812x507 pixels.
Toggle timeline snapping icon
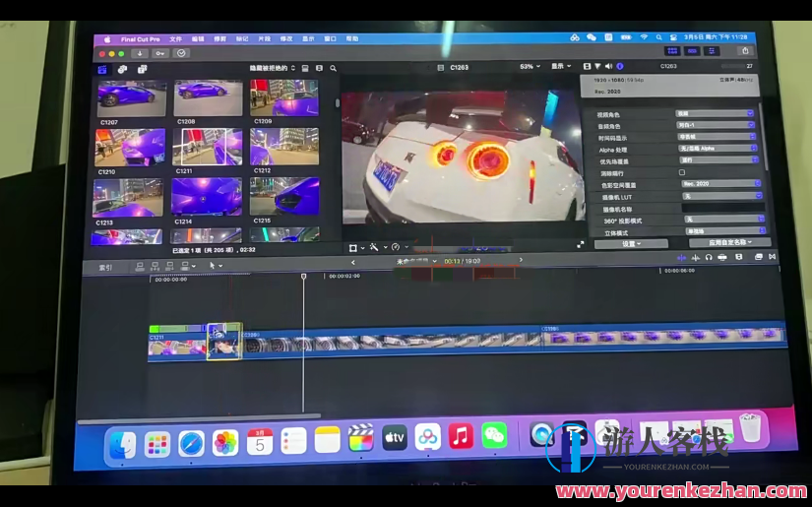[x=722, y=257]
